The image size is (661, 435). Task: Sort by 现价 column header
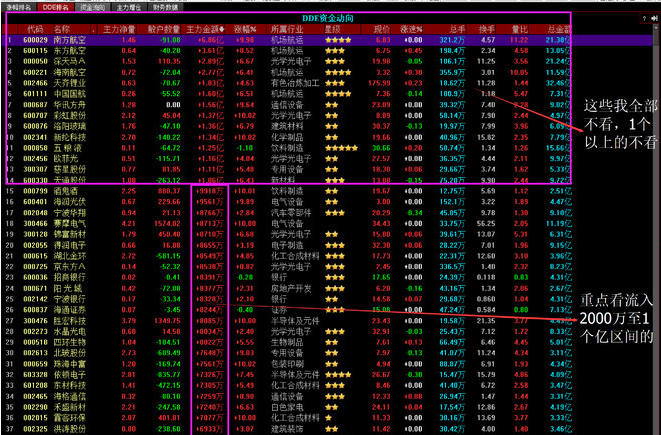tap(382, 30)
